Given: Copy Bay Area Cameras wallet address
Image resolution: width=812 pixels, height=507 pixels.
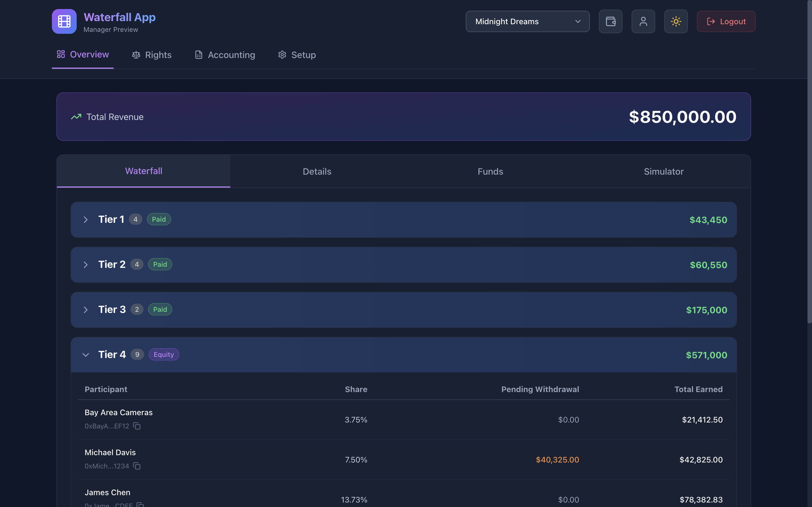Looking at the screenshot, I should 137,426.
